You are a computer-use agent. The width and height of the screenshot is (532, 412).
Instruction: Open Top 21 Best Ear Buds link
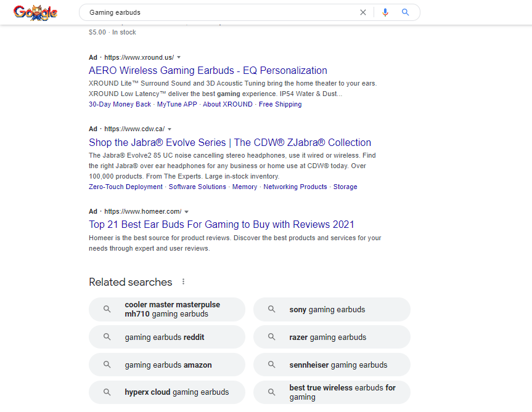tap(221, 224)
